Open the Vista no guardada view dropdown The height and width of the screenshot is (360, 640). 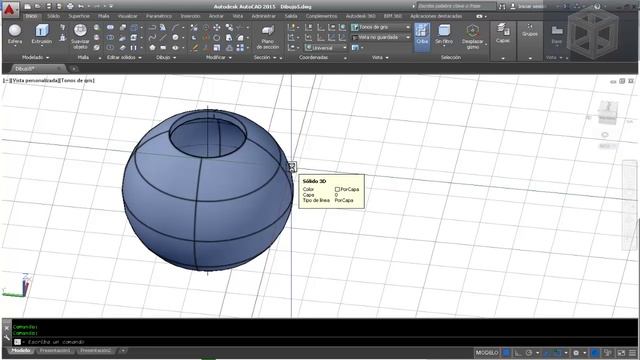click(380, 37)
